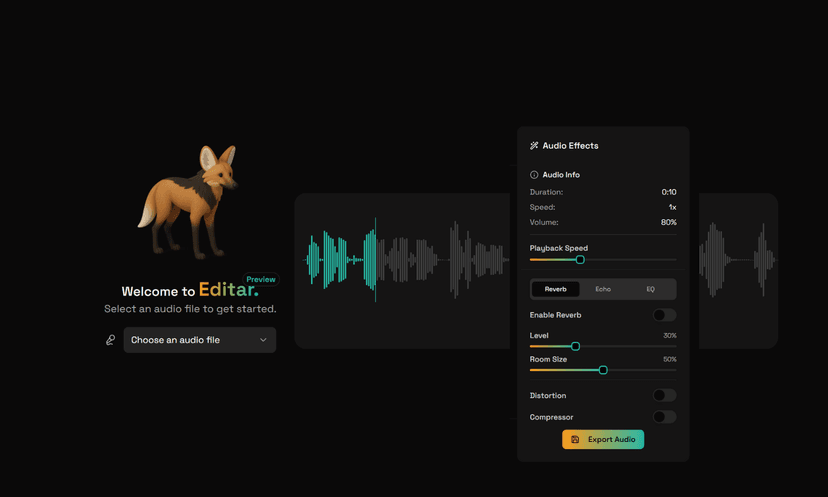Click the Playback Speed slider handle
This screenshot has height=497, width=828.
coord(580,260)
